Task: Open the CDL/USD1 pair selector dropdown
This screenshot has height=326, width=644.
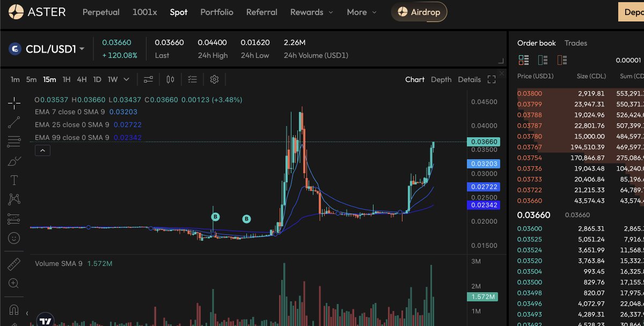Action: (55, 49)
